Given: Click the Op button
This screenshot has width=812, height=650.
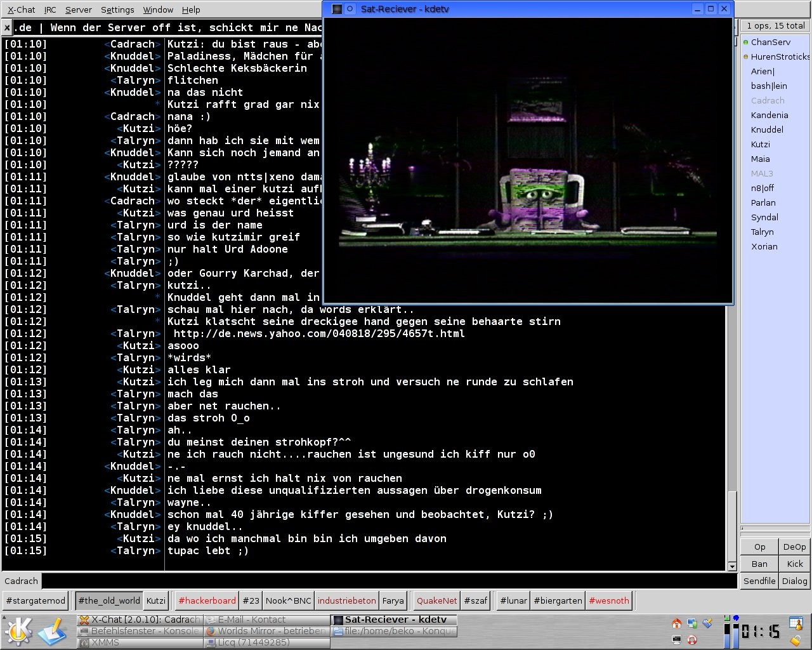Looking at the screenshot, I should pos(759,547).
